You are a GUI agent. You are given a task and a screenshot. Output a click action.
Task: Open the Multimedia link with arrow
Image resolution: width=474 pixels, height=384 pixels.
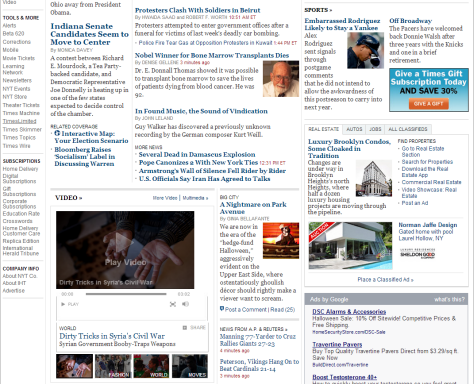(x=195, y=198)
